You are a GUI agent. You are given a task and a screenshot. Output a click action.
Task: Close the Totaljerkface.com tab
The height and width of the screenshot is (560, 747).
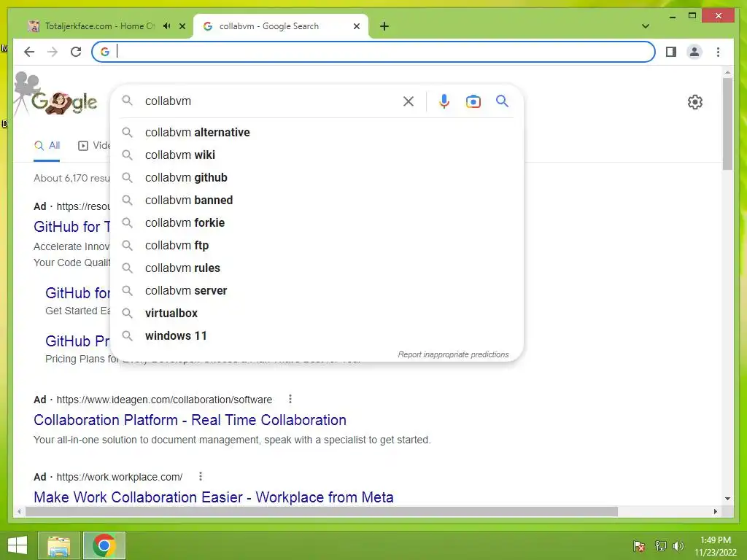coord(182,26)
